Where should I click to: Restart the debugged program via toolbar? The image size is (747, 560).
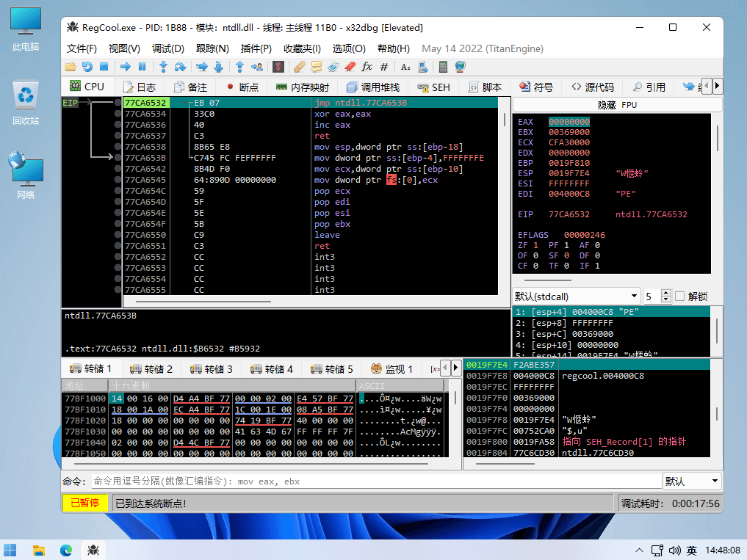pyautogui.click(x=87, y=67)
